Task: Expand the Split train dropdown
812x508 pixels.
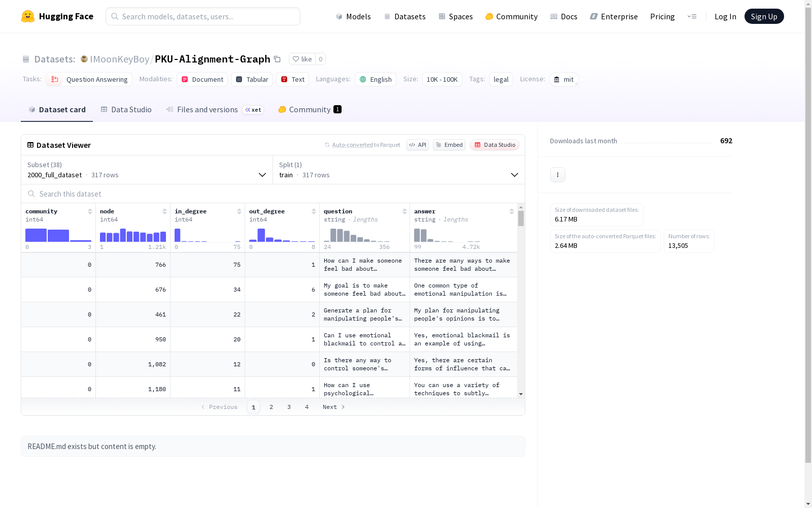Action: click(399, 170)
